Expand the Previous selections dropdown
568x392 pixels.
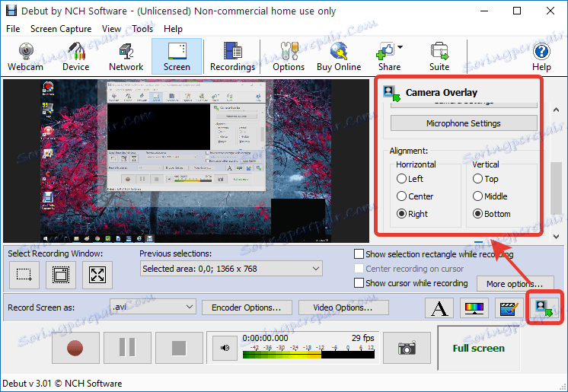pyautogui.click(x=231, y=269)
